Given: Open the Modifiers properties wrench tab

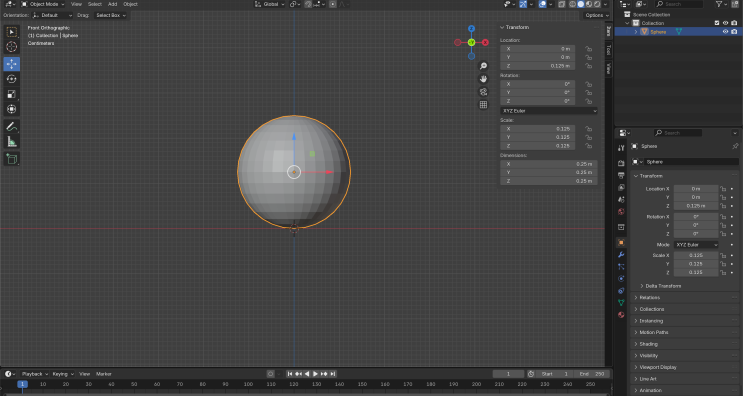Looking at the screenshot, I should coord(621,255).
